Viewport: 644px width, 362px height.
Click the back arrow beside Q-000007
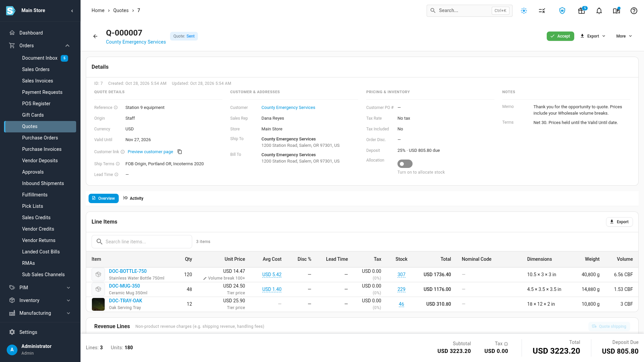[x=95, y=36]
